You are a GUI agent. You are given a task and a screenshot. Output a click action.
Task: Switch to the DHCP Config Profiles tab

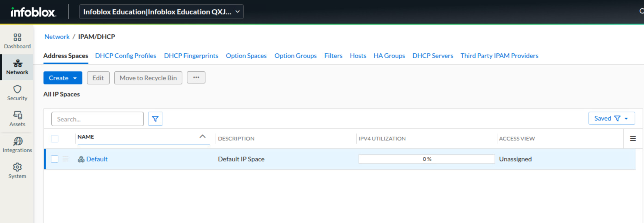tap(126, 56)
